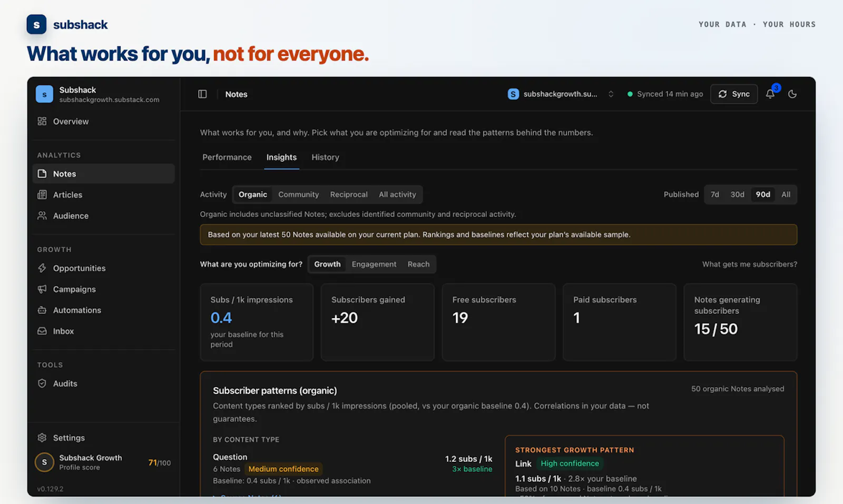Toggle dark mode moon icon
Image resolution: width=843 pixels, height=504 pixels.
click(792, 94)
